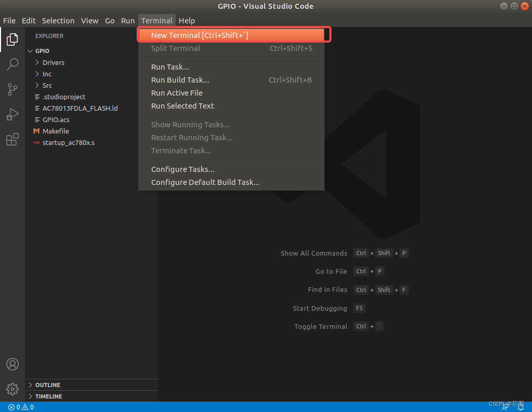Select the Search icon
The width and height of the screenshot is (532, 412).
coord(12,64)
